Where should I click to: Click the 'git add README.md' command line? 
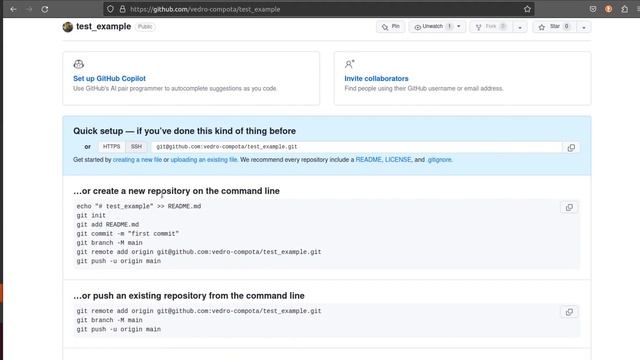click(x=108, y=224)
